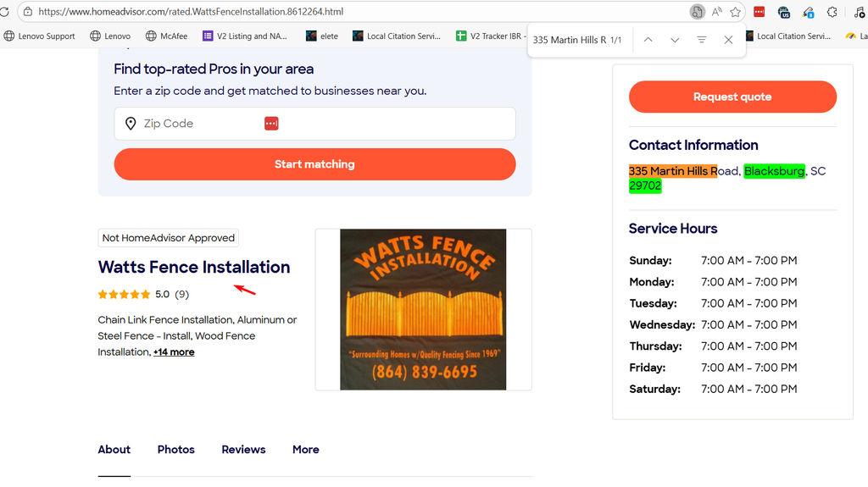Screen dimensions: 868x487
Task: Open the US globe VPN extension
Action: coord(783,12)
